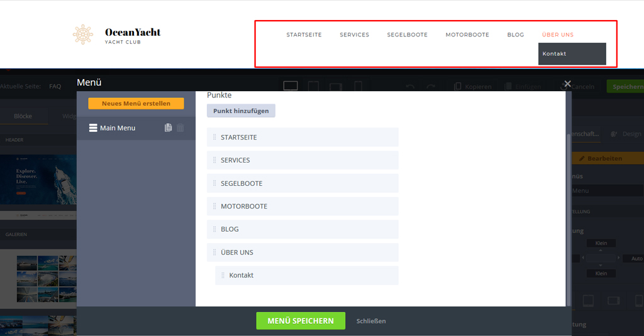Click the Schließen link
The height and width of the screenshot is (336, 644).
click(371, 321)
